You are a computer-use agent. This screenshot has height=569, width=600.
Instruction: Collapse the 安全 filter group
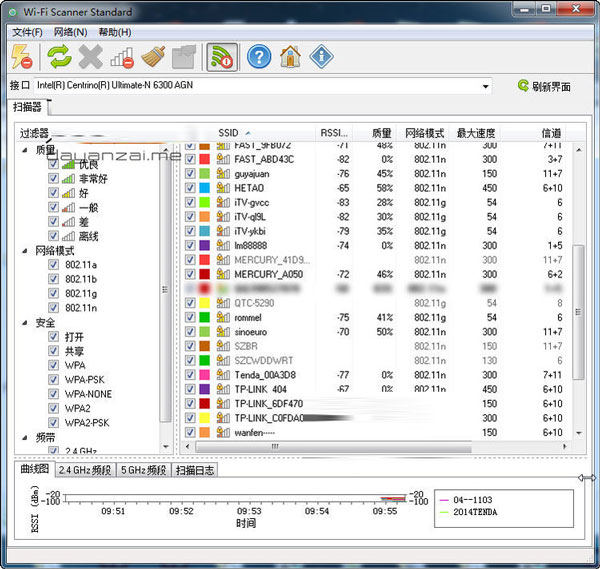[x=25, y=323]
